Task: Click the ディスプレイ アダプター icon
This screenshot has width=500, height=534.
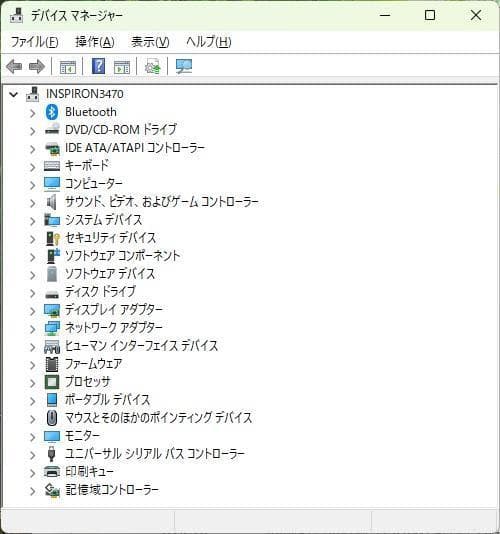Action: [52, 310]
